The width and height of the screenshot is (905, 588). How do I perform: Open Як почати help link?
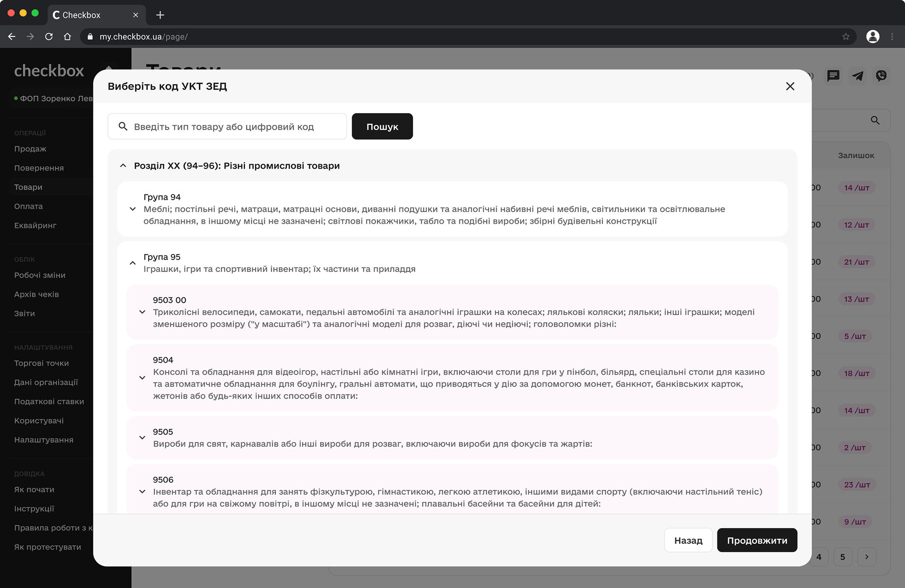coord(34,489)
